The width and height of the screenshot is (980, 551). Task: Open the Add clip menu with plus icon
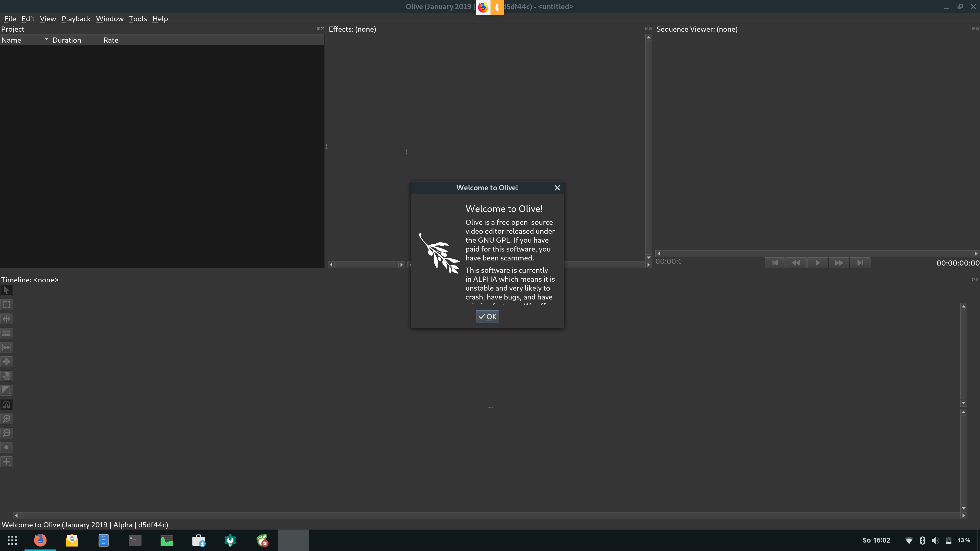coord(6,462)
